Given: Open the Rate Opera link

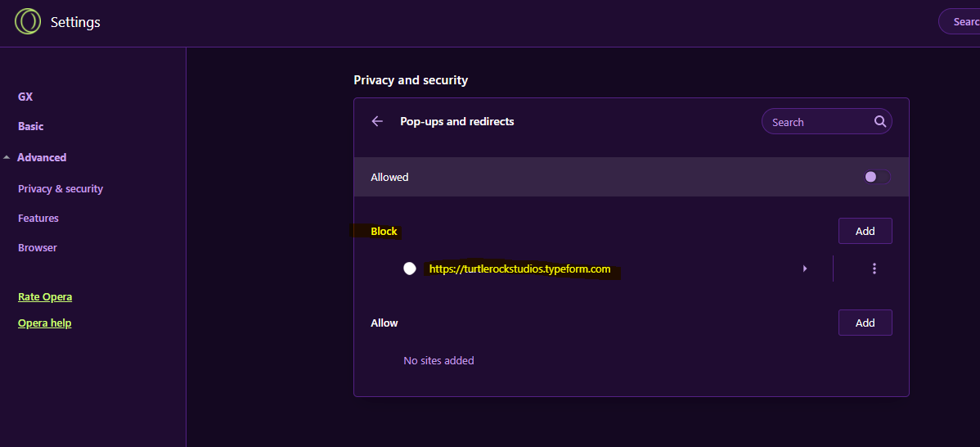Looking at the screenshot, I should coord(45,296).
